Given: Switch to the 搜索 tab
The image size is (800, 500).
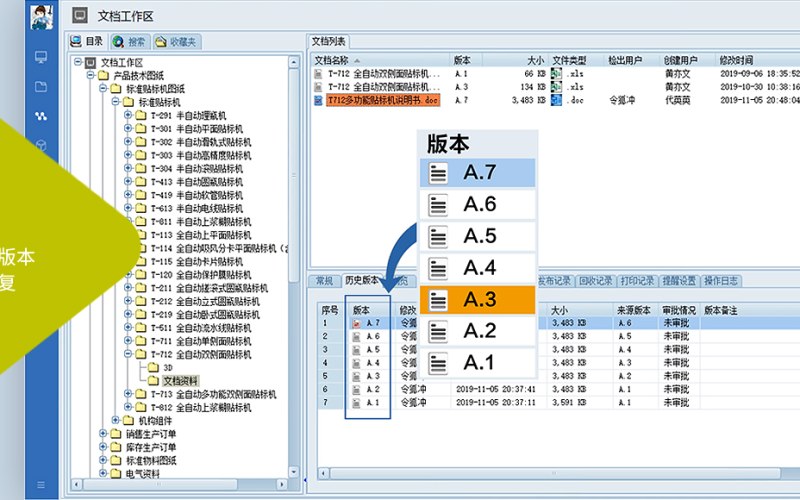Looking at the screenshot, I should [130, 42].
